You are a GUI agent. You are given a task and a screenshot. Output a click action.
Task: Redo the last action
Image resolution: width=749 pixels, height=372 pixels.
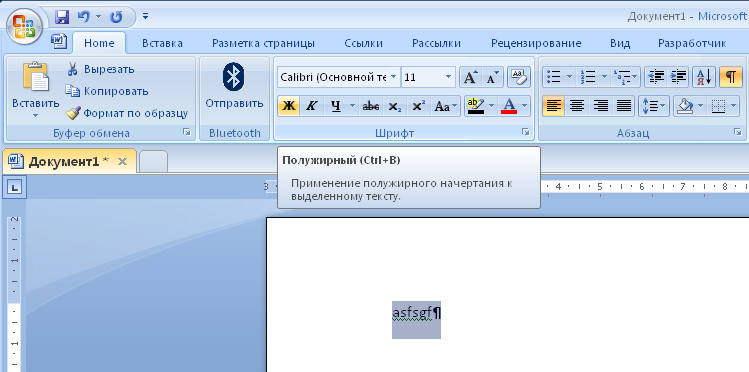[116, 17]
